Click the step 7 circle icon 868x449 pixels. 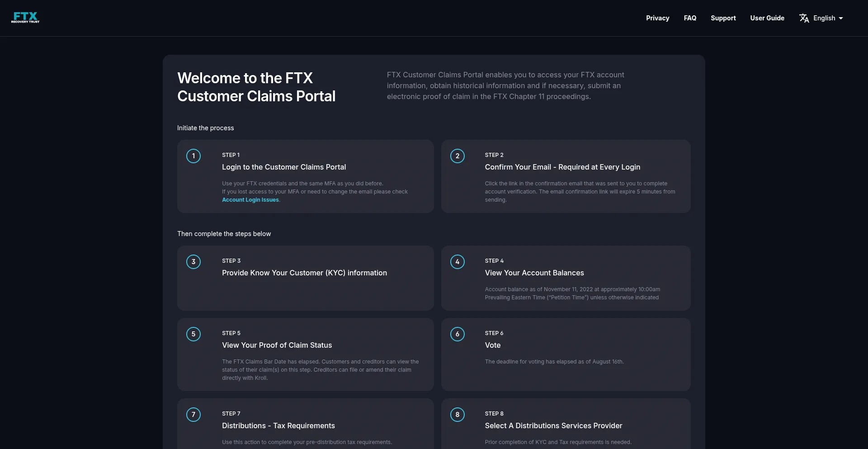(x=193, y=415)
